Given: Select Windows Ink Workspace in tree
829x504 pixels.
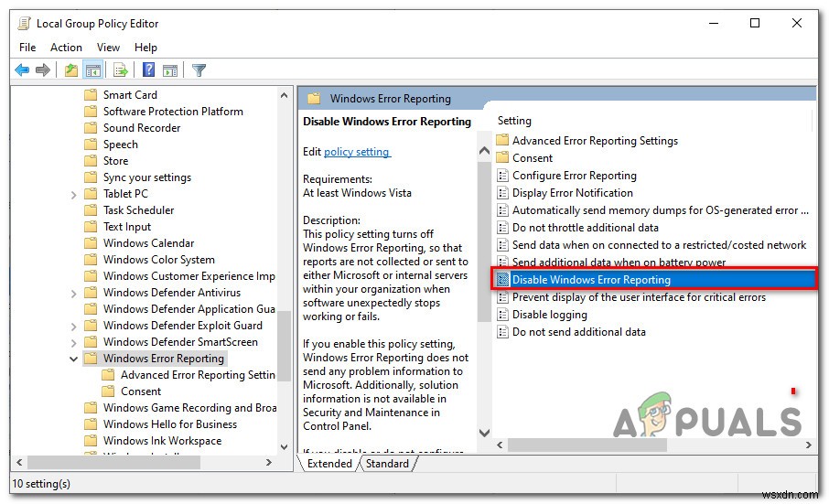Looking at the screenshot, I should tap(162, 441).
